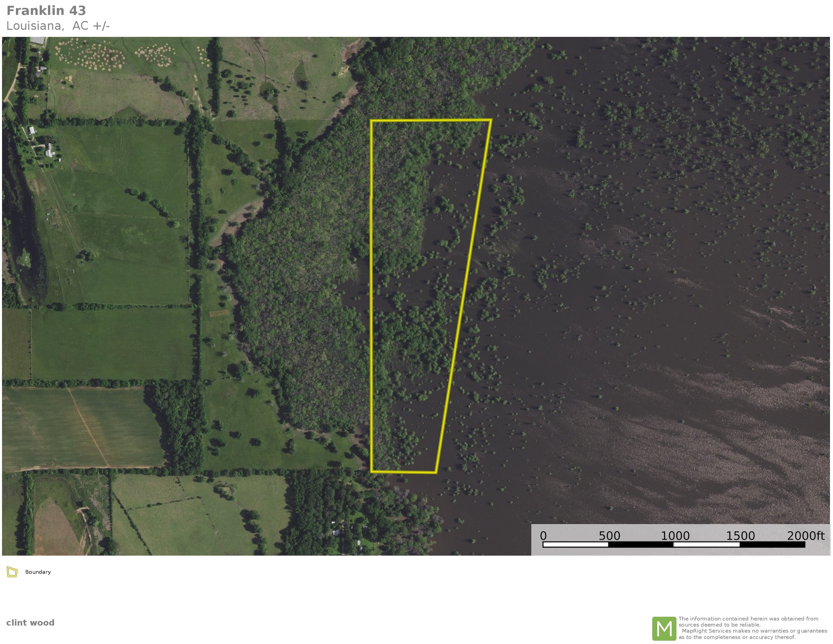833x644 pixels.
Task: Click the Franklin 43 title
Action: coord(46,11)
